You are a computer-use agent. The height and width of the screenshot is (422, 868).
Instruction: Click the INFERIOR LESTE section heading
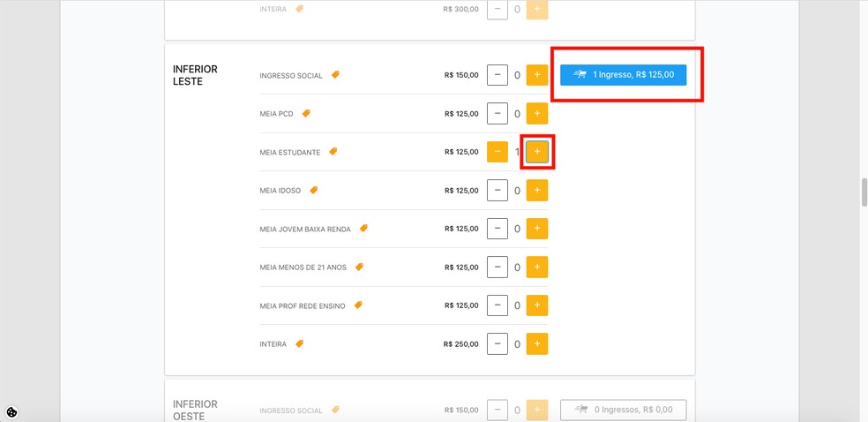point(196,75)
